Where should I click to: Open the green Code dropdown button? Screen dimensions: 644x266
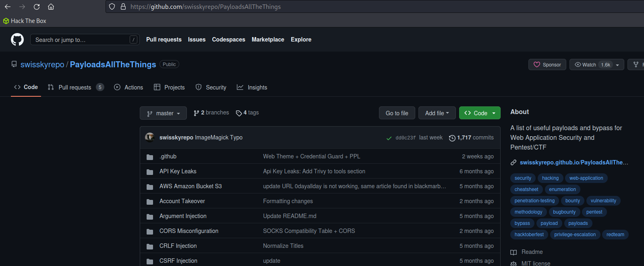tap(480, 113)
